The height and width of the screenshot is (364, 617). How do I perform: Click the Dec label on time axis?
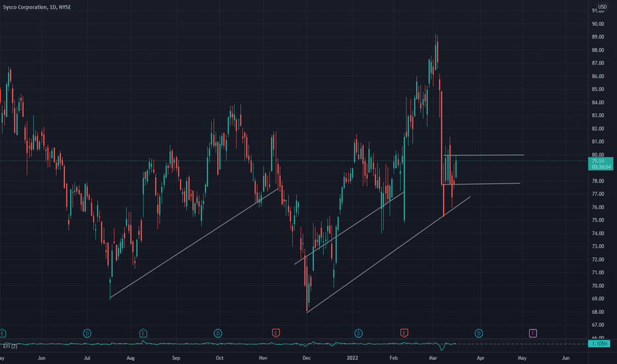point(307,358)
